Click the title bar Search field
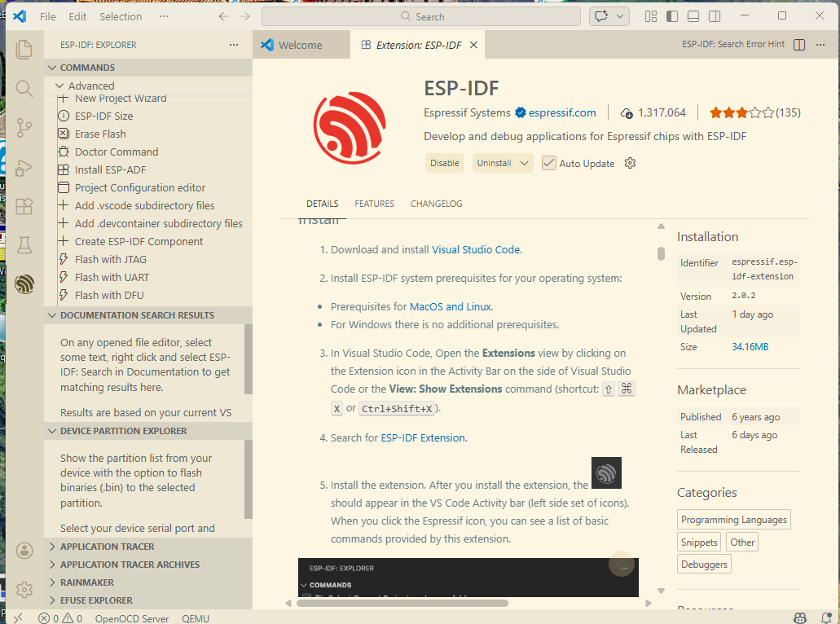This screenshot has height=624, width=840. [421, 16]
